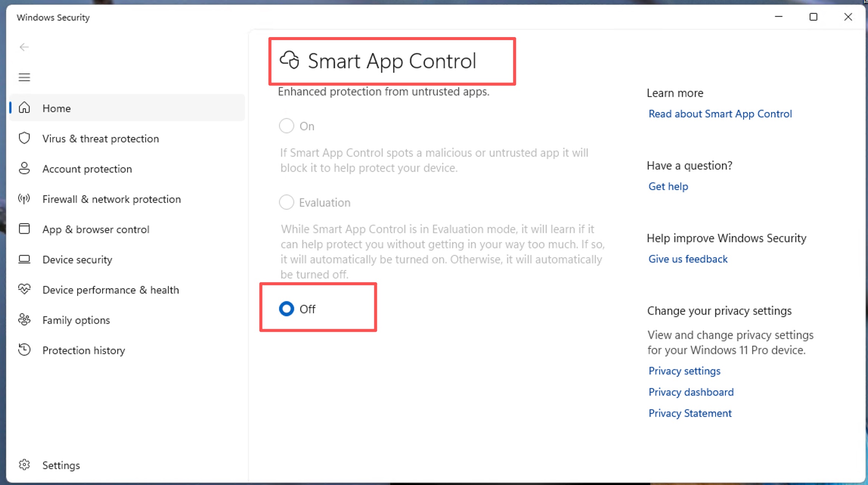Viewport: 868px width, 485px height.
Task: Open the Privacy settings link
Action: (684, 371)
